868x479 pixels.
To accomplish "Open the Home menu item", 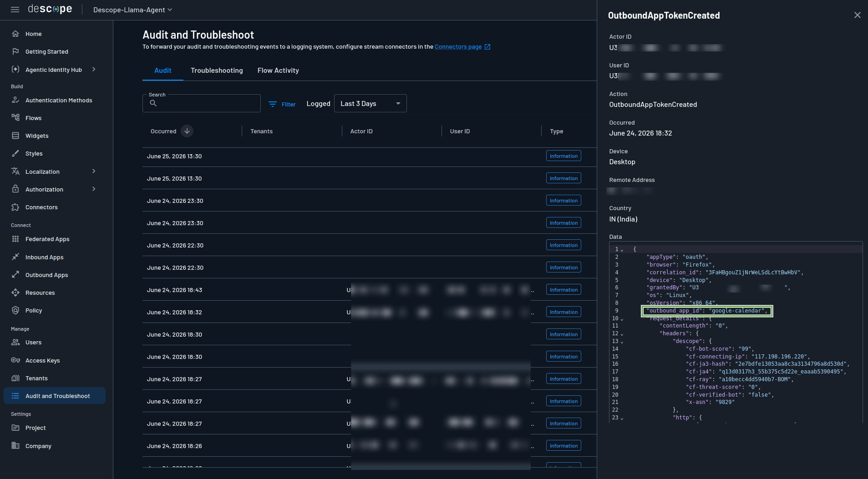I will [55, 34].
